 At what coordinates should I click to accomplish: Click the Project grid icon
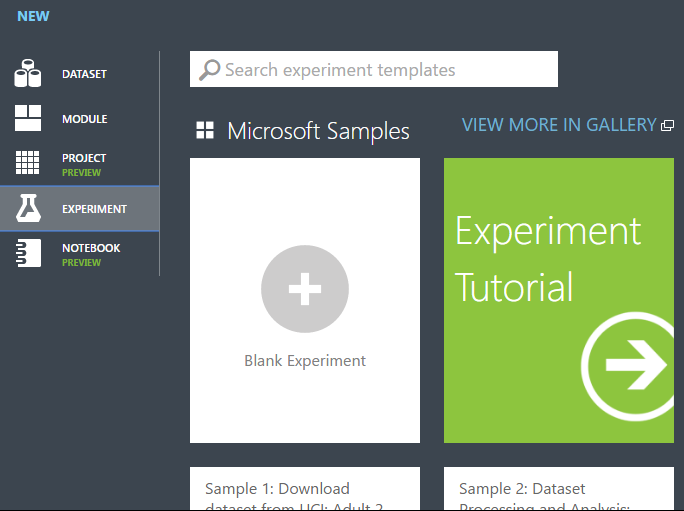click(27, 162)
